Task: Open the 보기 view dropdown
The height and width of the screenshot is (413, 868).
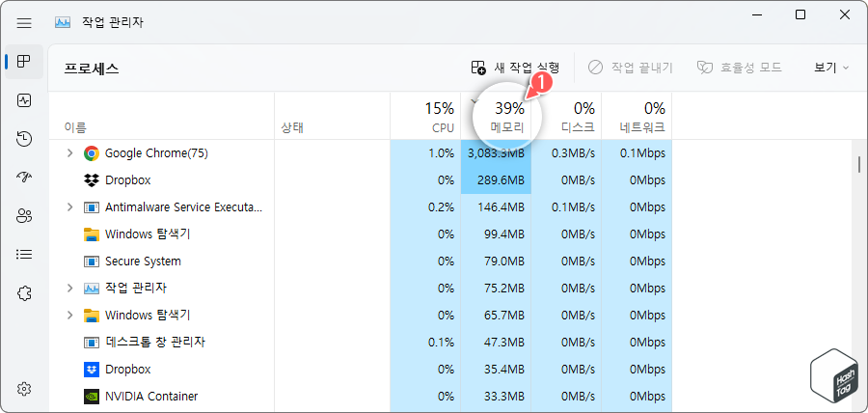Action: coord(831,68)
